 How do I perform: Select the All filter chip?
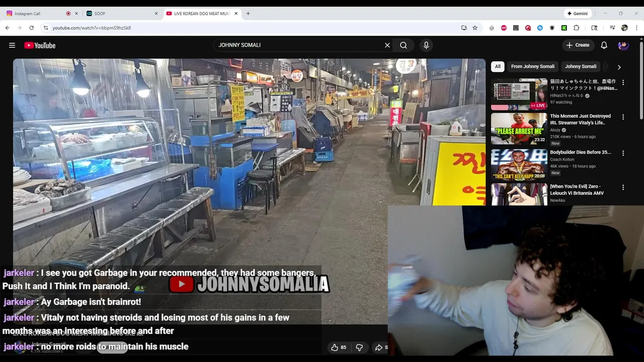[498, 66]
